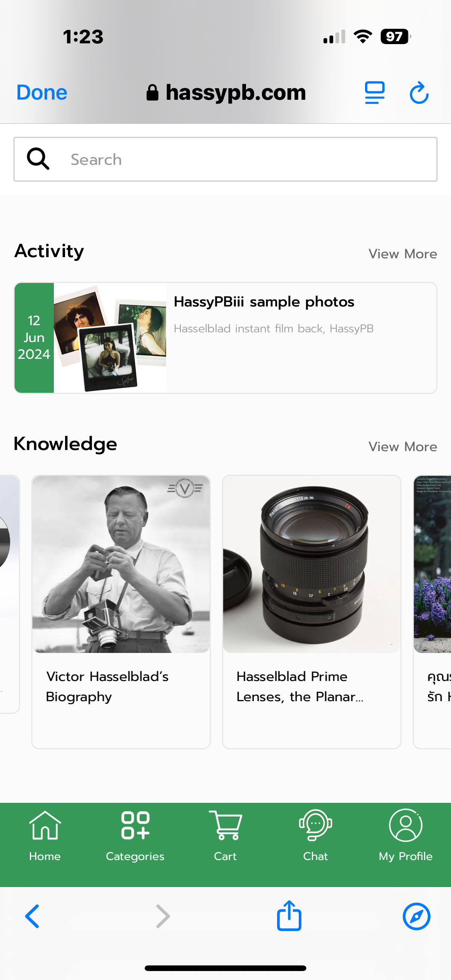This screenshot has width=451, height=980.
Task: Open the HassyPBiii sample photos activity
Action: pyautogui.click(x=264, y=302)
